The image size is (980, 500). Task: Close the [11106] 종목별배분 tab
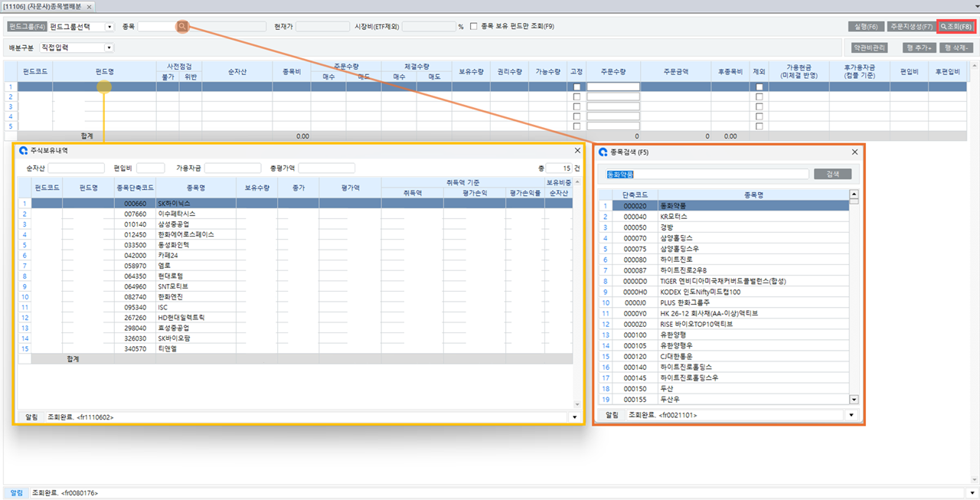89,6
